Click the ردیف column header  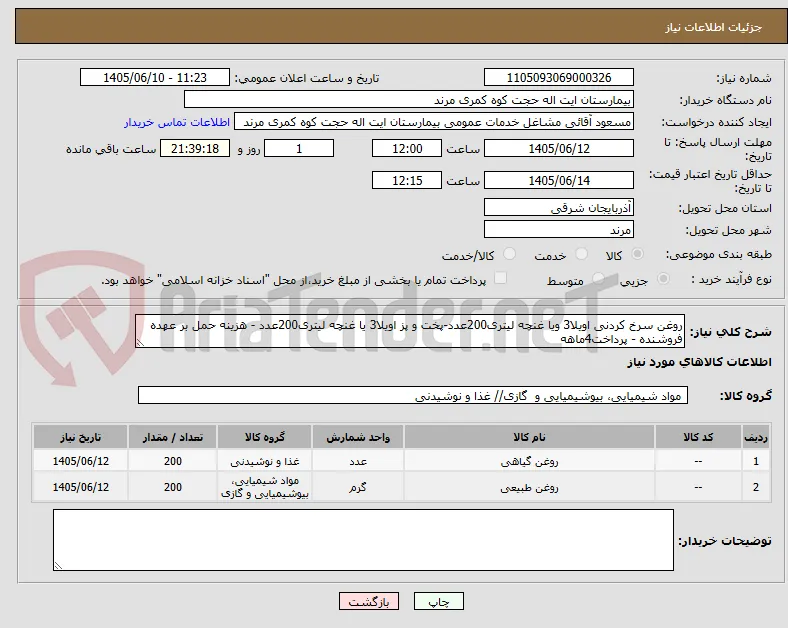click(756, 437)
